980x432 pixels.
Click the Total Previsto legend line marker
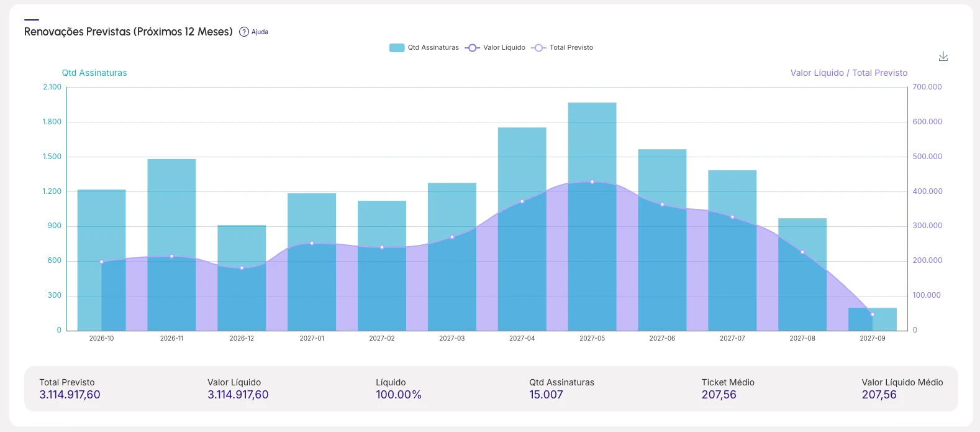pos(539,48)
